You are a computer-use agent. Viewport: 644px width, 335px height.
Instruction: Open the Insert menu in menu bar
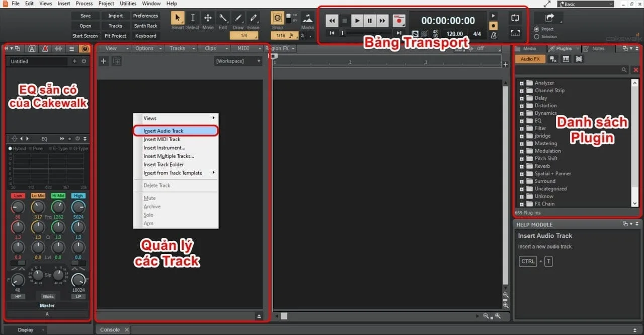(64, 4)
